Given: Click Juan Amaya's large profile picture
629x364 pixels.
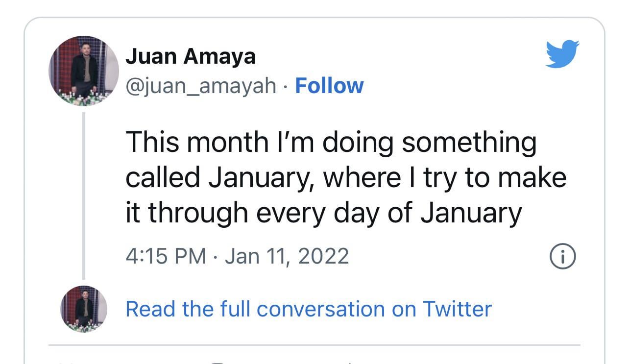Looking at the screenshot, I should tap(84, 71).
